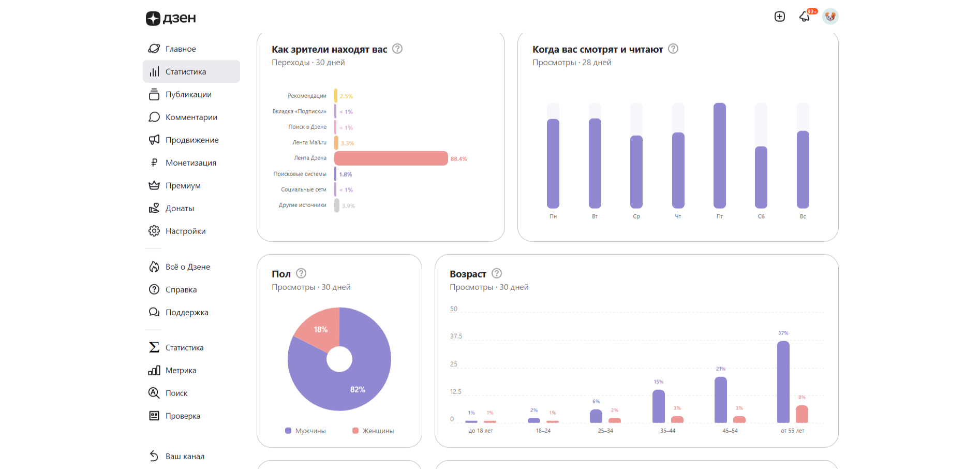Click the Лента Mail.ru source label

(309, 142)
